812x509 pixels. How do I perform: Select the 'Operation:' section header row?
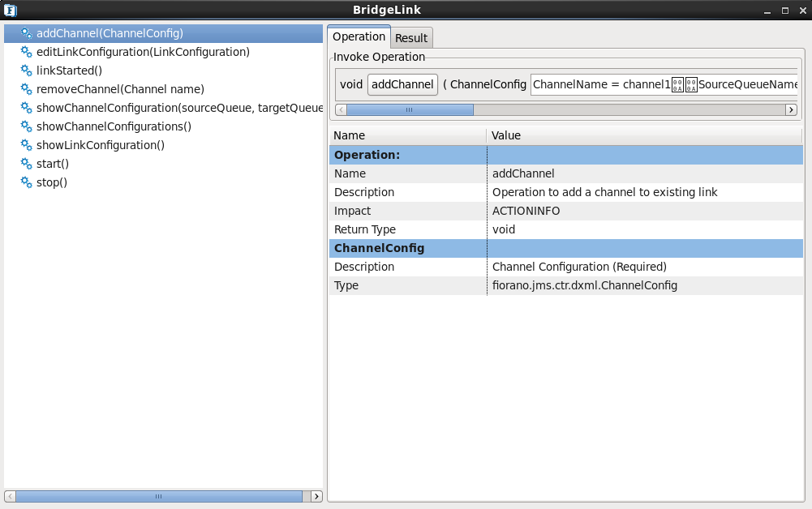pos(566,155)
